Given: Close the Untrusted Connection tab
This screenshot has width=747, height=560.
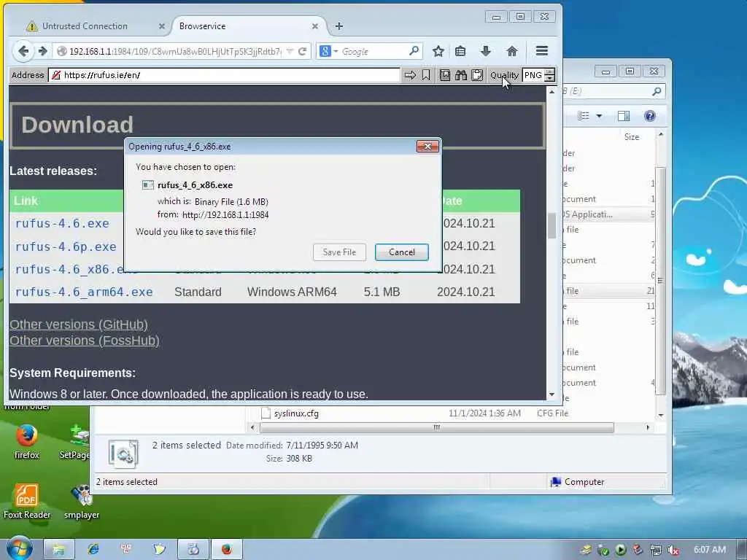Looking at the screenshot, I should (x=161, y=26).
